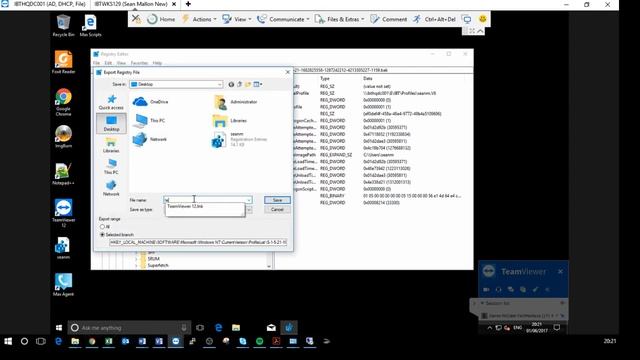Open the Edit menu in Registry Editor
The height and width of the screenshot is (360, 640).
(x=108, y=63)
